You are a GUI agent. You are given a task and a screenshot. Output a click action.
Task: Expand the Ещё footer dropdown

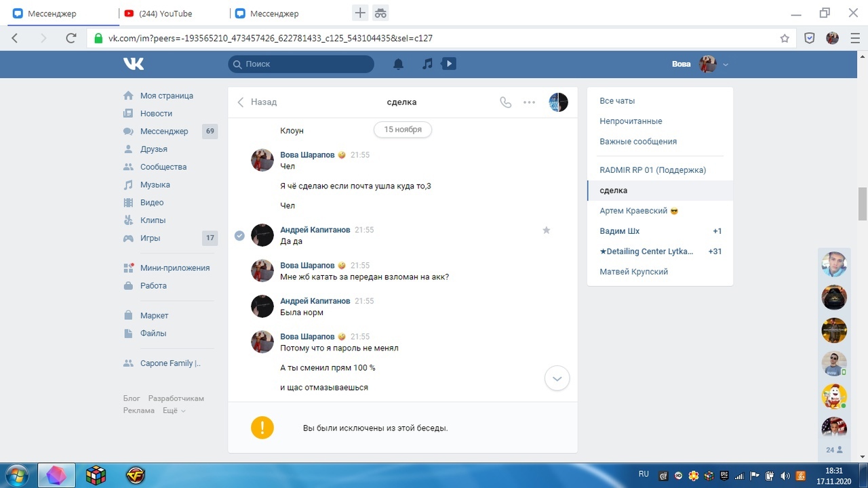click(x=174, y=411)
